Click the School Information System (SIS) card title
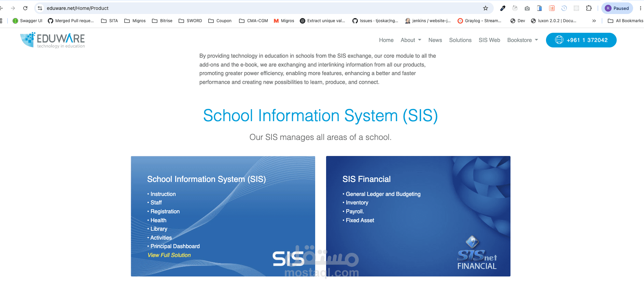Viewport: 644px width, 285px height. 206,179
